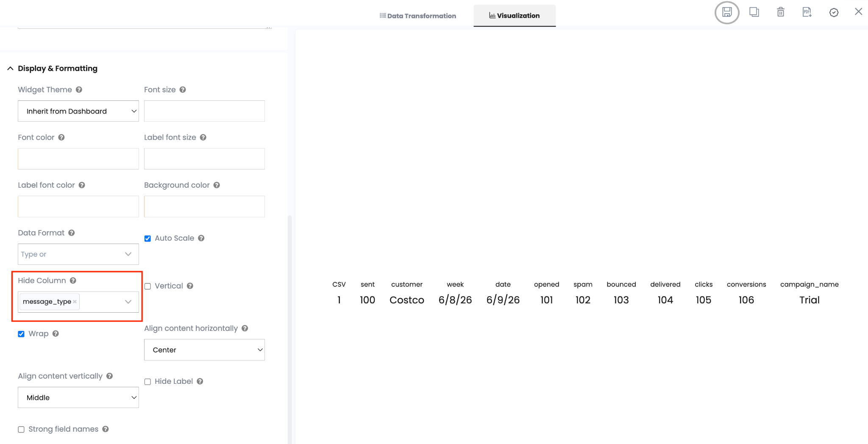Image resolution: width=868 pixels, height=444 pixels.
Task: Open Wrap help icon
Action: point(56,334)
